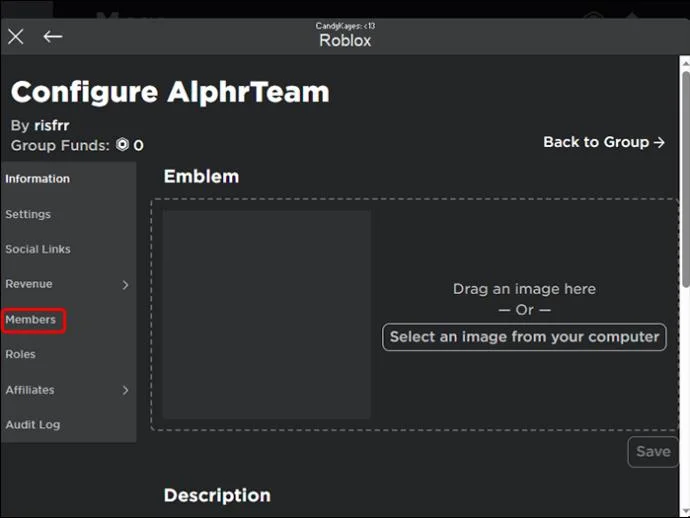
Task: Click the Back to Group link
Action: pyautogui.click(x=604, y=142)
